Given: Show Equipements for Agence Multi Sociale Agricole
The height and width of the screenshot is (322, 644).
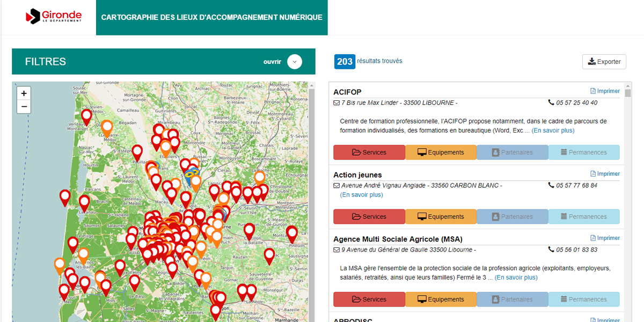Looking at the screenshot, I should pos(441,299).
